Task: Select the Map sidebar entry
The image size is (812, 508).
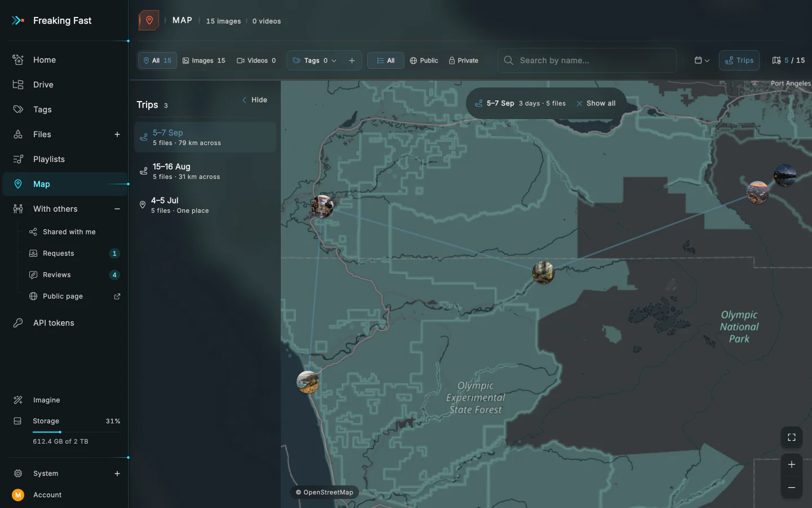Action: pyautogui.click(x=64, y=184)
